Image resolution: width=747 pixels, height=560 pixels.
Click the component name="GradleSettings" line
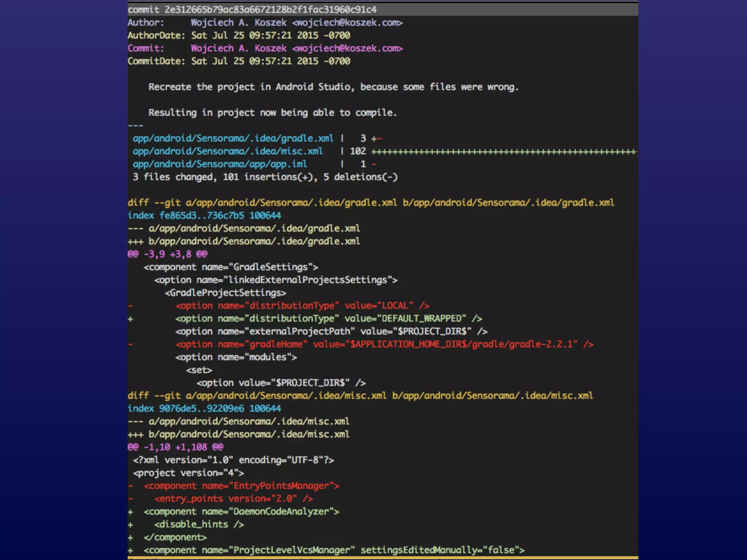tap(231, 267)
